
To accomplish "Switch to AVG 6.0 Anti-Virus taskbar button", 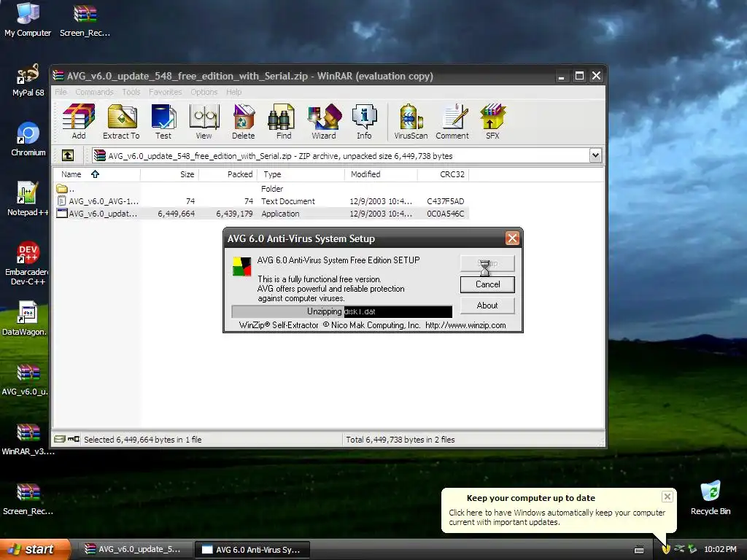I will [252, 549].
